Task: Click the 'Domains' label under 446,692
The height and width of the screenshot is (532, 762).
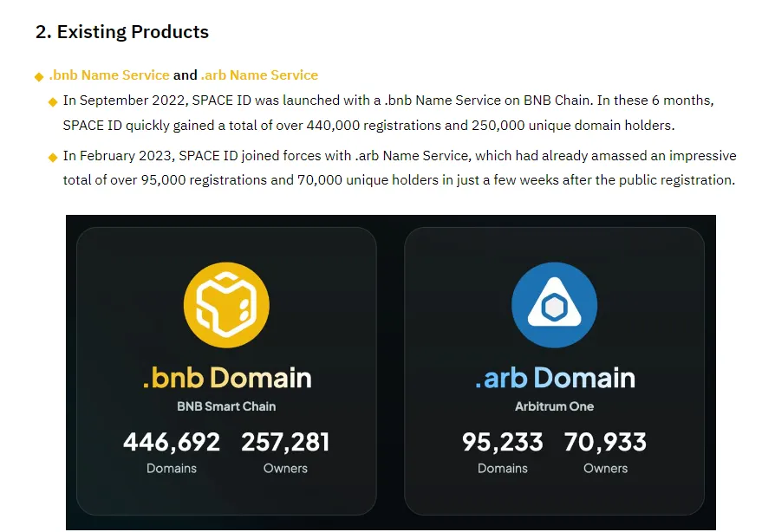Action: pyautogui.click(x=172, y=469)
